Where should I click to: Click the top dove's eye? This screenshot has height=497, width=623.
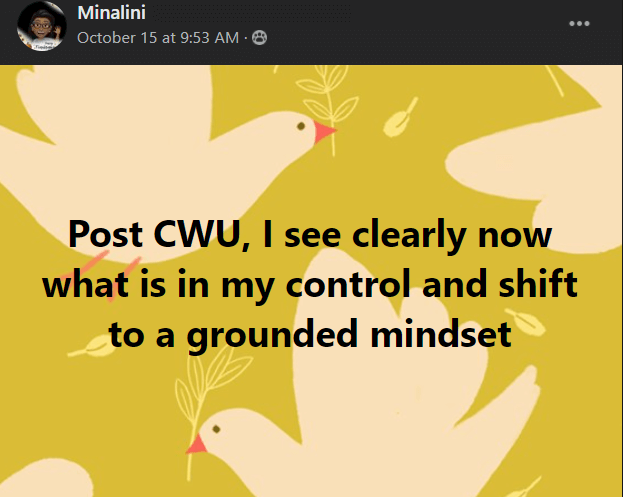(301, 126)
